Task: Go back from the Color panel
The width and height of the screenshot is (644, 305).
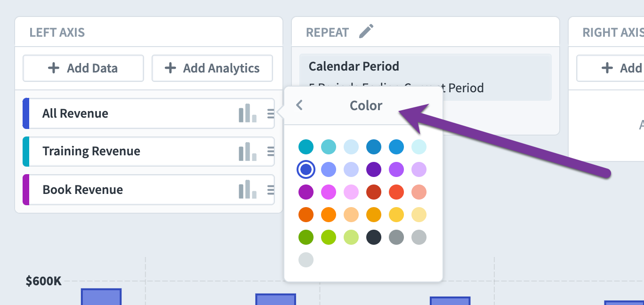Action: pos(299,105)
